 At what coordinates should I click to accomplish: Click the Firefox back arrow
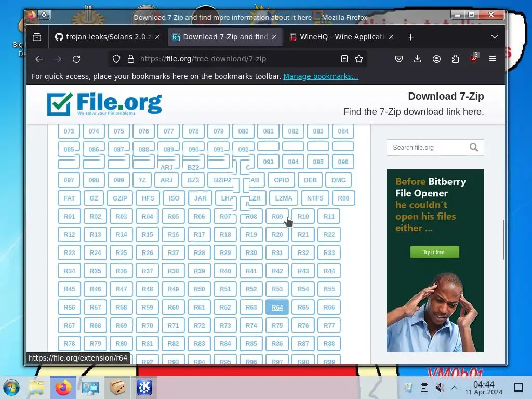[38, 59]
